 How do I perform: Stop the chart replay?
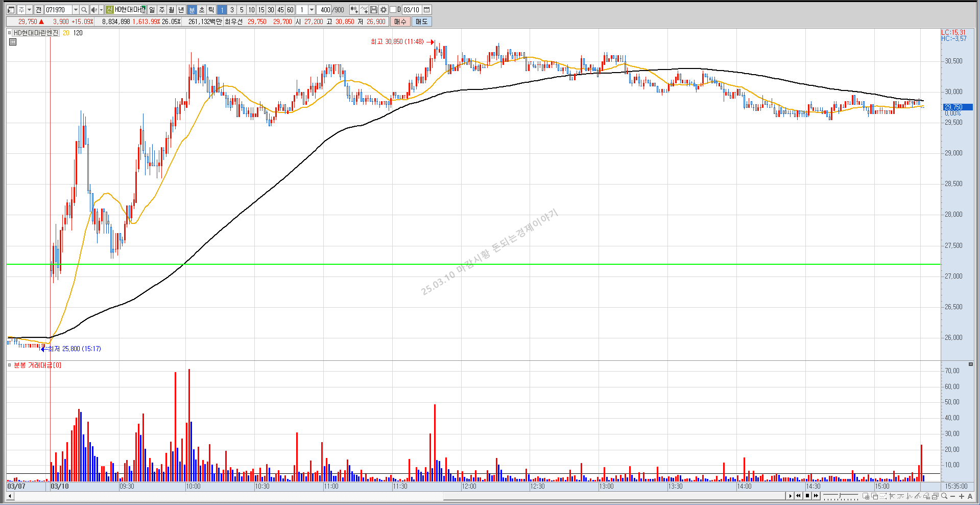(807, 496)
